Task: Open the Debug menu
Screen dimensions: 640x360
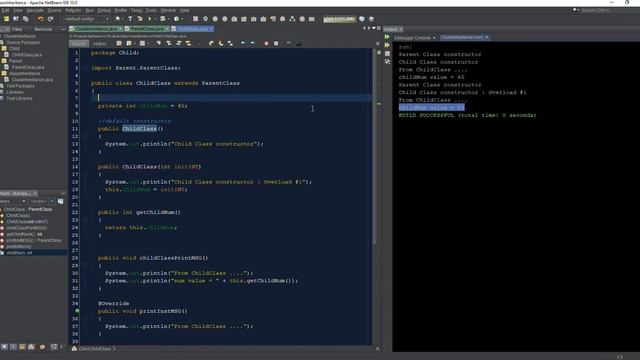Action: tap(104, 10)
